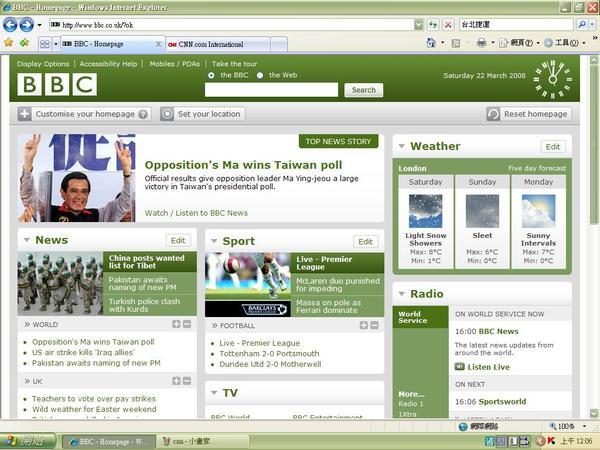
Task: Click the page vertical scrollbar thumb
Action: click(593, 143)
